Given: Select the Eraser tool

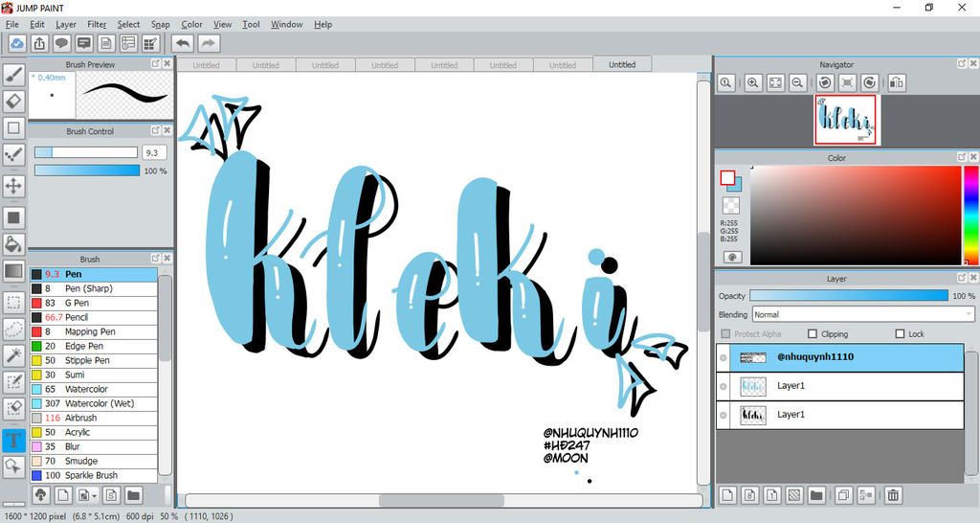Looking at the screenshot, I should tap(13, 101).
